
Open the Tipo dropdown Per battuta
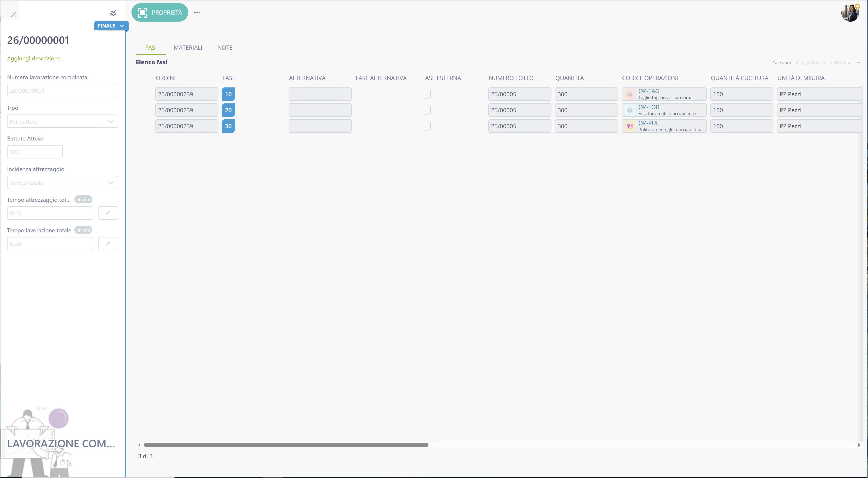[62, 121]
